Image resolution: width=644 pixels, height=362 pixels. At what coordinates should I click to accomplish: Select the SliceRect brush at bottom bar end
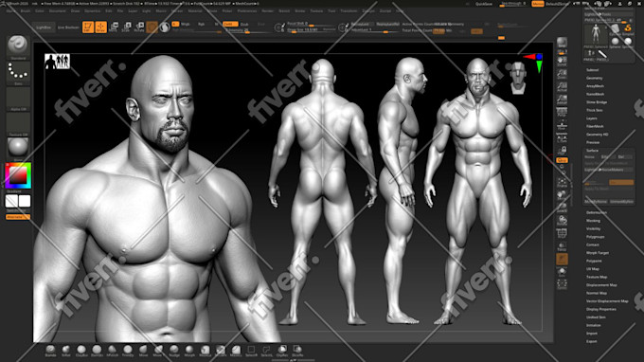[x=297, y=351]
